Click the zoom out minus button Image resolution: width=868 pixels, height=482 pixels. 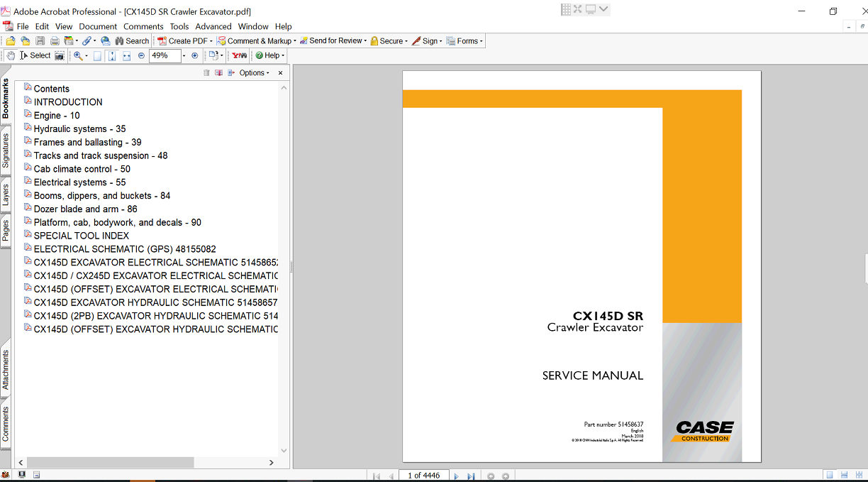click(141, 55)
